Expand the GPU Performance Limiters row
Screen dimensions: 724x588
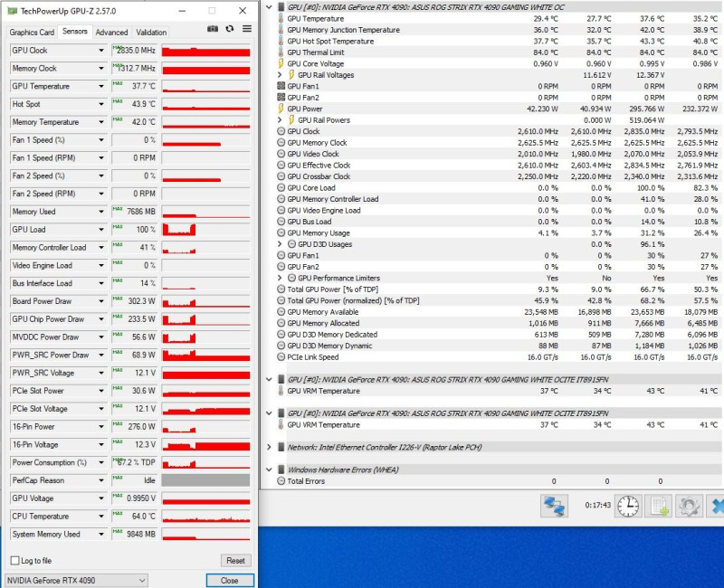point(280,278)
